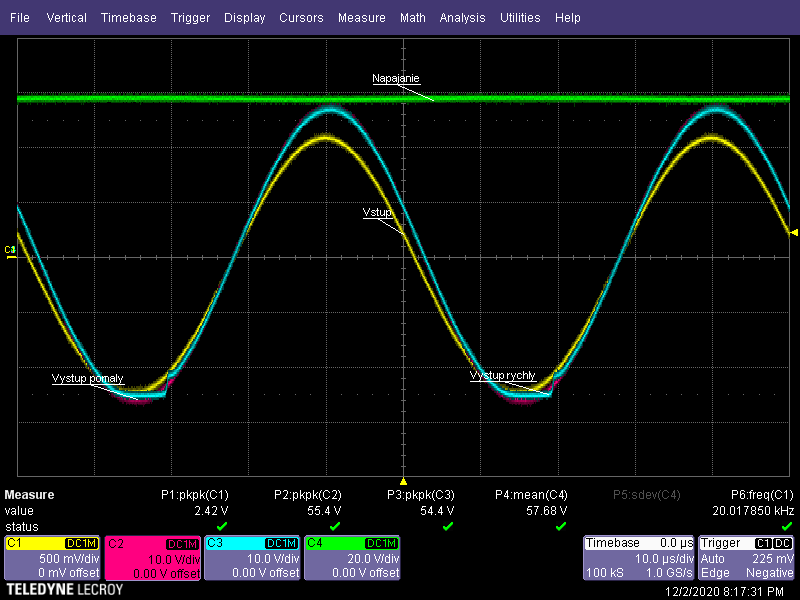Screen dimensions: 800x600
Task: Open the C1 channel descriptor box
Action: coord(52,558)
